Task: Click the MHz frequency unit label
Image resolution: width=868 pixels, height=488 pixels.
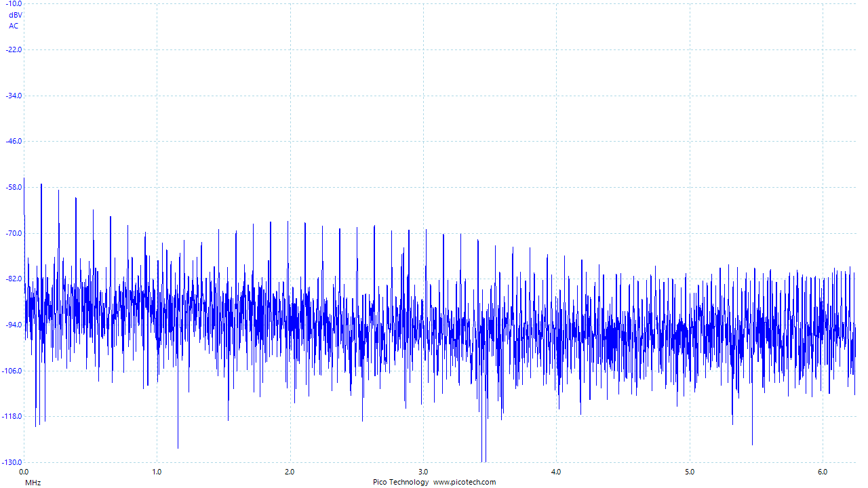Action: pyautogui.click(x=33, y=483)
